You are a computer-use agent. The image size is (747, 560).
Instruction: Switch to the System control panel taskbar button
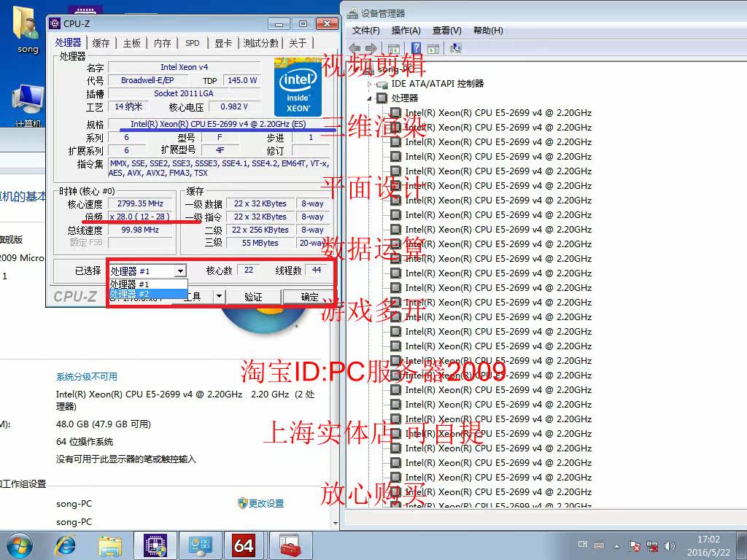201,545
